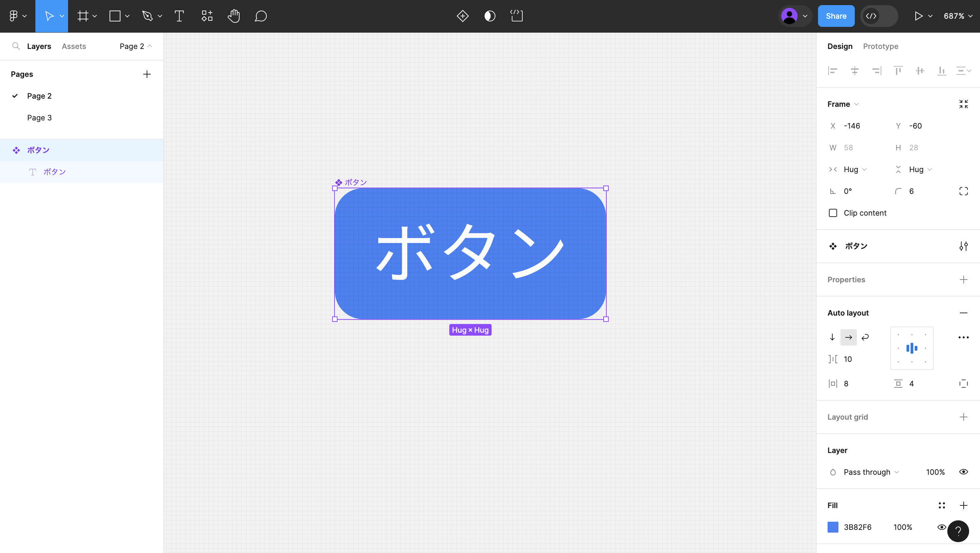Click the 3B82F6 fill color swatch
This screenshot has height=553, width=980.
tap(833, 527)
